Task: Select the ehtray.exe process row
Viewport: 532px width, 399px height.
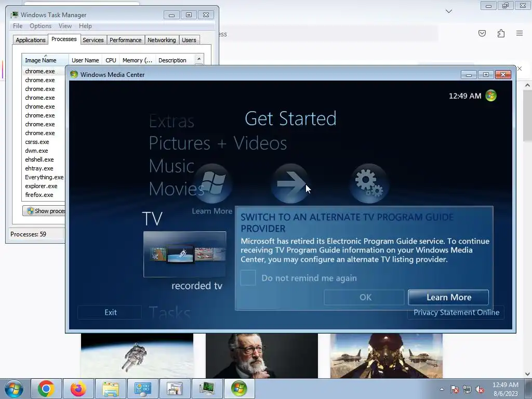Action: pyautogui.click(x=44, y=168)
